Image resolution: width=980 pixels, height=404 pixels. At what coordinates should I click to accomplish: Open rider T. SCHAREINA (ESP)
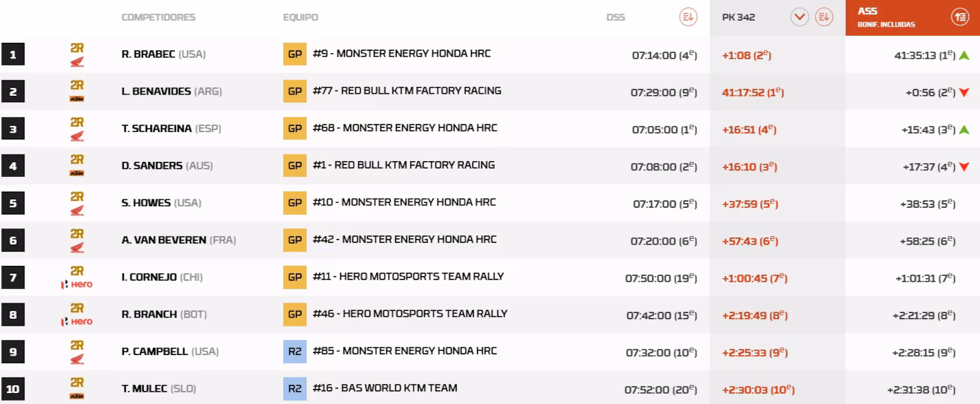click(x=171, y=129)
